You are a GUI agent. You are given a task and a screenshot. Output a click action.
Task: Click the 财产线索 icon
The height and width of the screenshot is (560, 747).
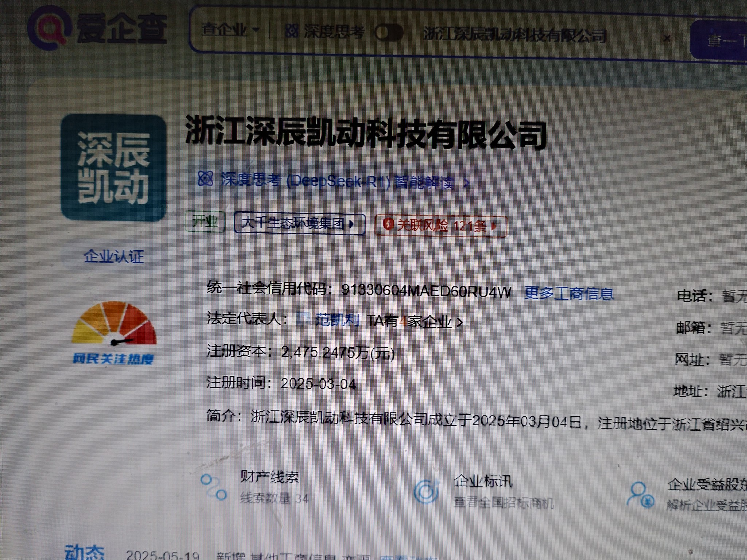tap(214, 487)
